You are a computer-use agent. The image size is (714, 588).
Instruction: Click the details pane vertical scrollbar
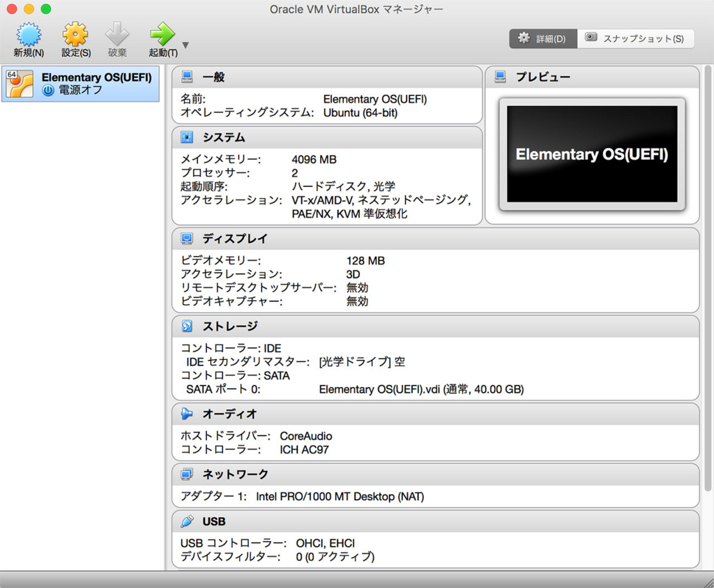(708, 278)
